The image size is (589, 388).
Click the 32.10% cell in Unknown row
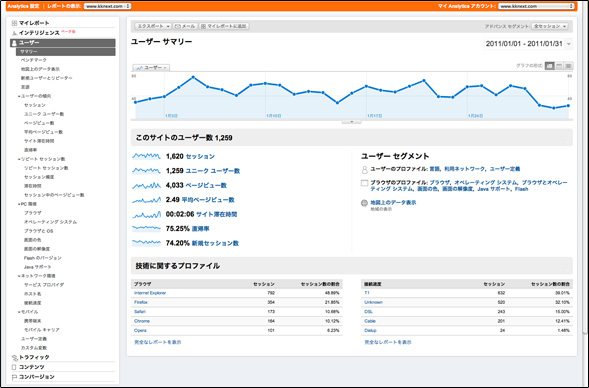(562, 302)
